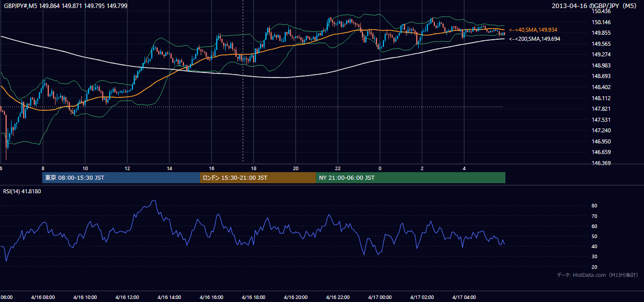This screenshot has width=644, height=302.
Task: Click the chart title 2013-04-16 のGBP/JPY (M5)
Action: coord(595,6)
